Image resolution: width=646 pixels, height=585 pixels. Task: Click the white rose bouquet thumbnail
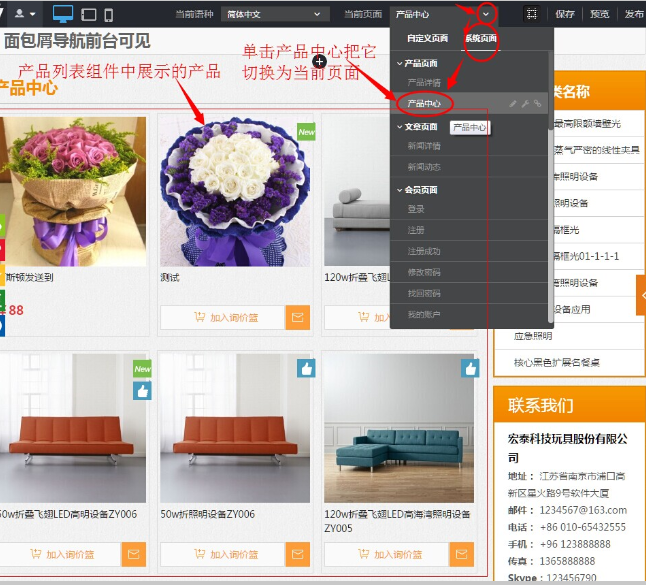[235, 190]
